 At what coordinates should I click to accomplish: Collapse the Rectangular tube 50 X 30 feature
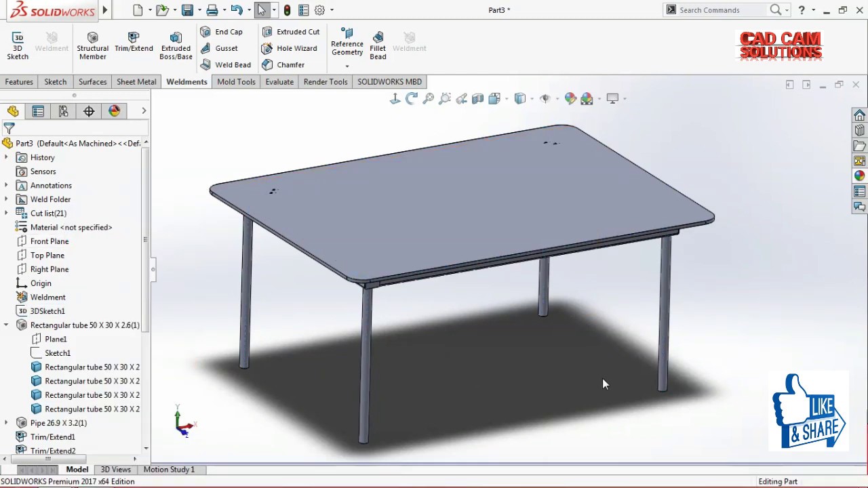[6, 325]
